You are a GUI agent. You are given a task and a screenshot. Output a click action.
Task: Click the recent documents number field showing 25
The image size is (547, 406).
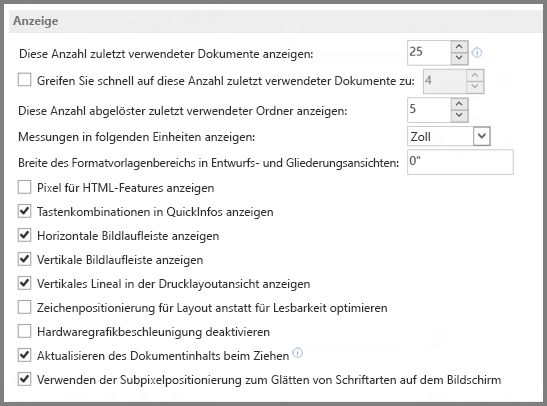tap(429, 53)
